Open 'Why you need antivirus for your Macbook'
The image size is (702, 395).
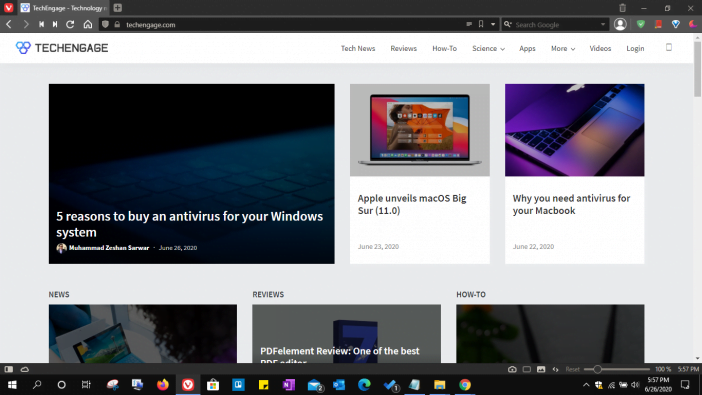coord(571,204)
